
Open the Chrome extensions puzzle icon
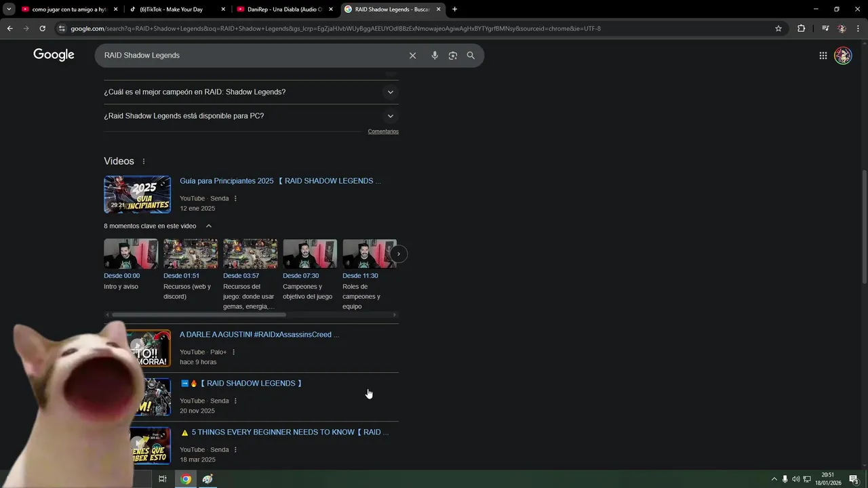(802, 28)
